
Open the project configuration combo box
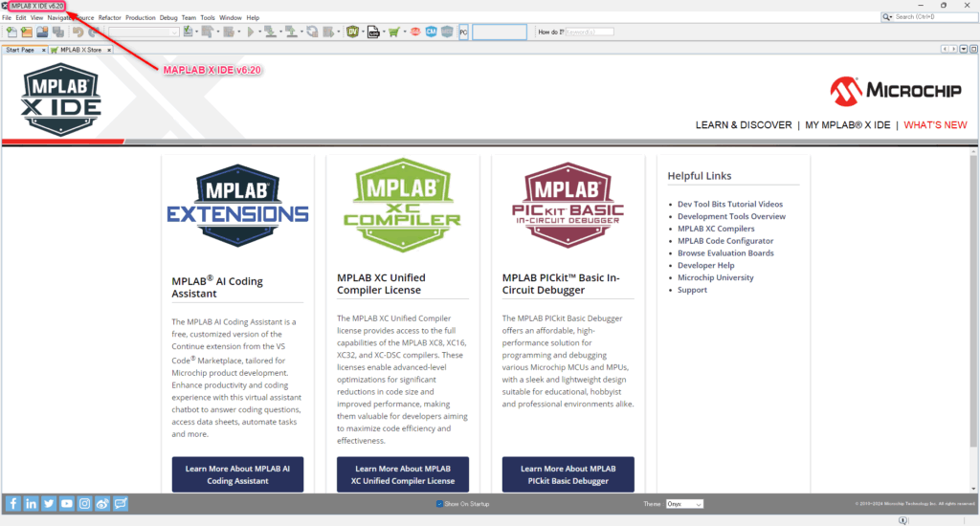point(144,32)
